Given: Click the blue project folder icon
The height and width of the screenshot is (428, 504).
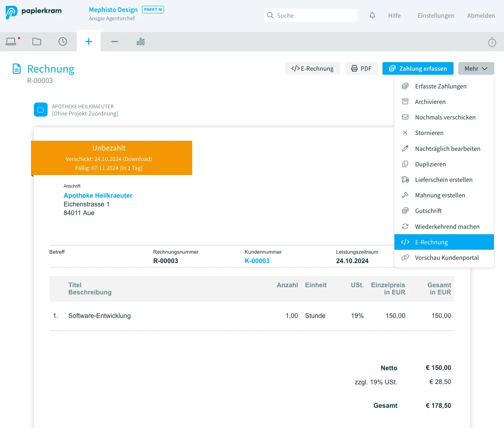Looking at the screenshot, I should coord(41,110).
